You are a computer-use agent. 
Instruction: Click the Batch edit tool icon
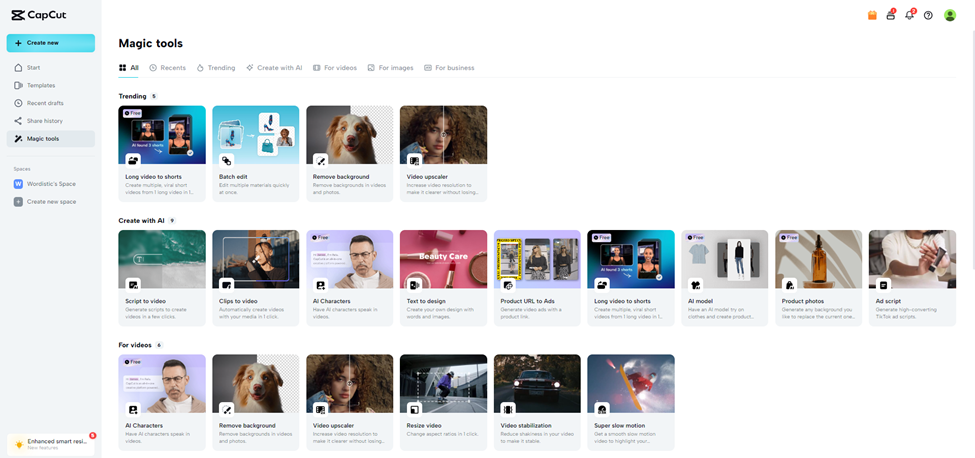tap(227, 160)
